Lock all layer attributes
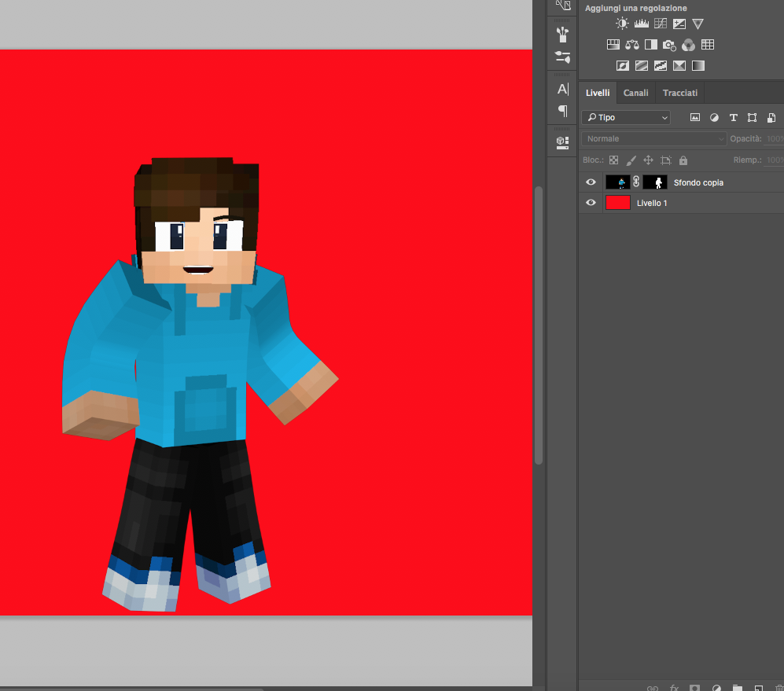The width and height of the screenshot is (784, 691). tap(683, 160)
